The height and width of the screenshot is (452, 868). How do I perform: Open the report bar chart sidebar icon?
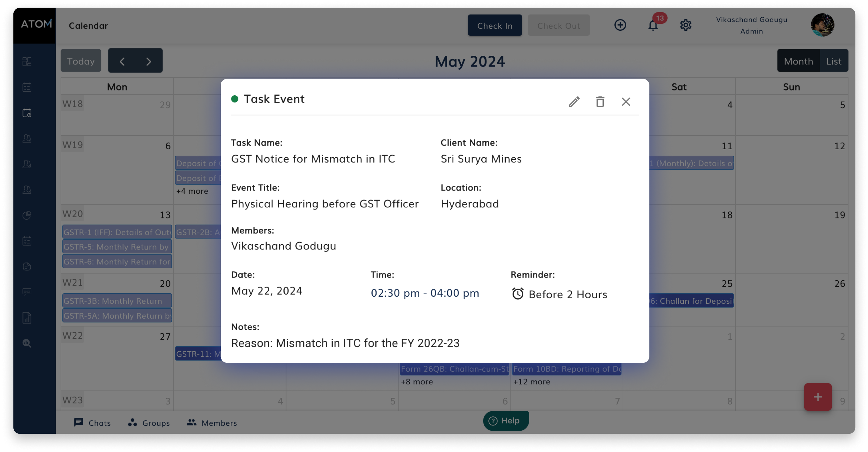pos(27,318)
